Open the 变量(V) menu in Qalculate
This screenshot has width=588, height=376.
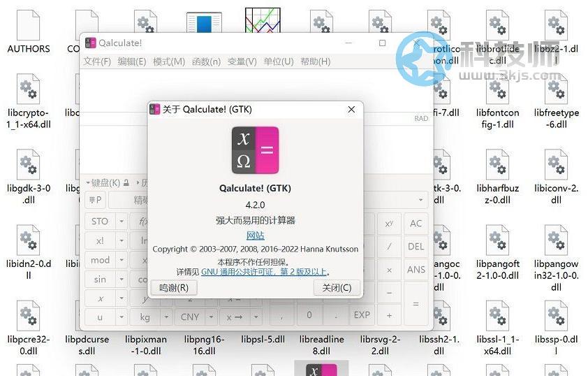(242, 62)
